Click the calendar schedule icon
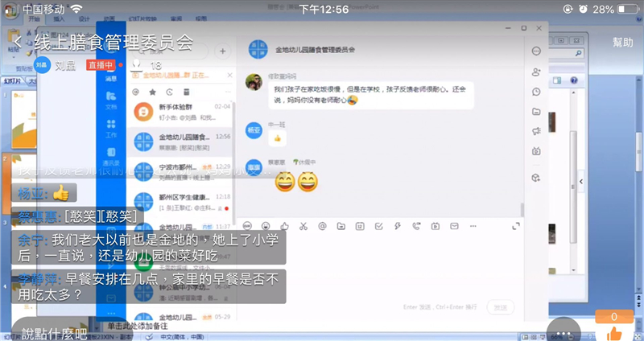The height and width of the screenshot is (341, 644). 360,226
